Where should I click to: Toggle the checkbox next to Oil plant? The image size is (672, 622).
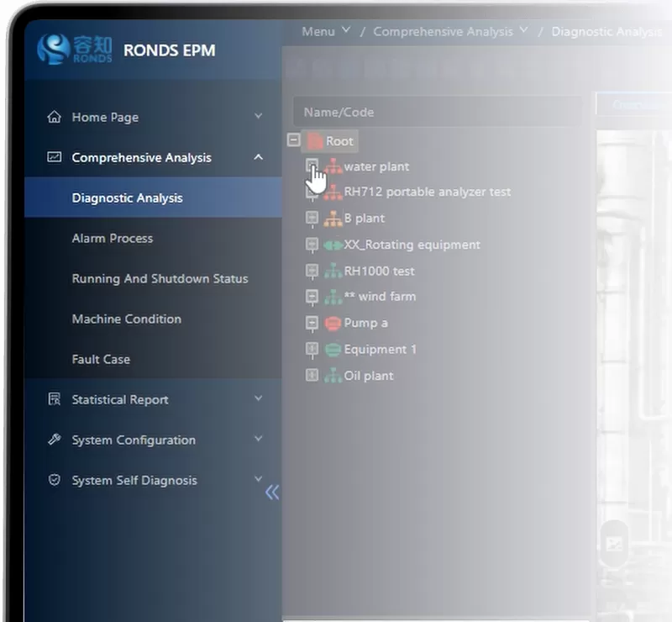[312, 376]
